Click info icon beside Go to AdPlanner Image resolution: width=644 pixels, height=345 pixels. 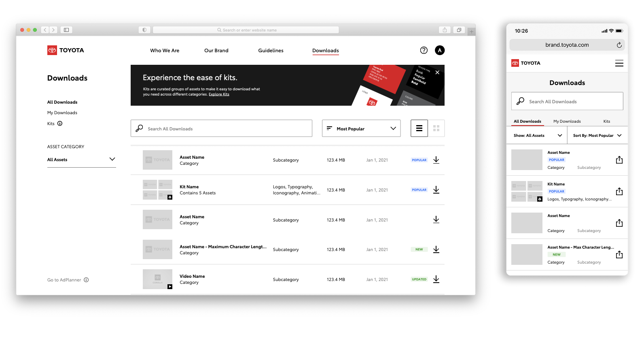tap(86, 280)
